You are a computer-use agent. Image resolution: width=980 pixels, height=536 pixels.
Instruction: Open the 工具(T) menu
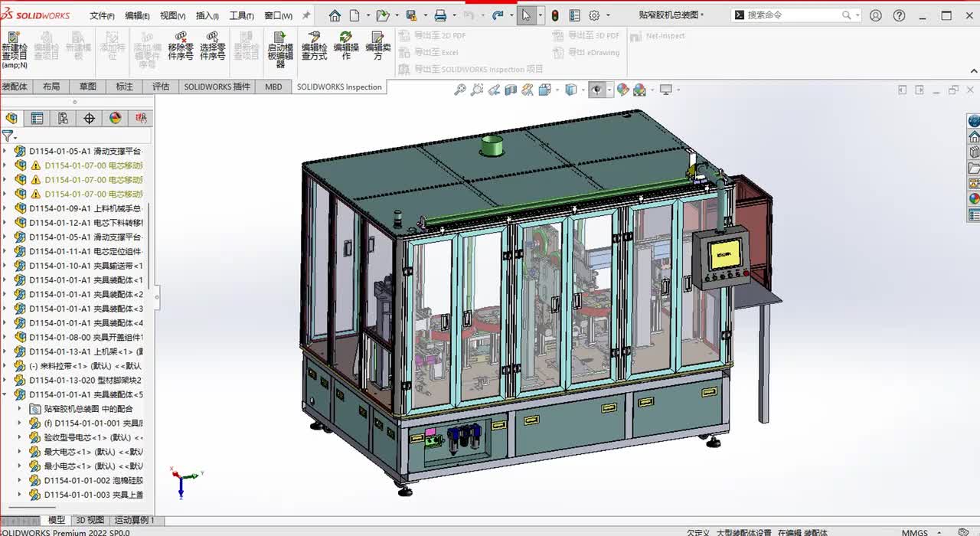coord(241,15)
